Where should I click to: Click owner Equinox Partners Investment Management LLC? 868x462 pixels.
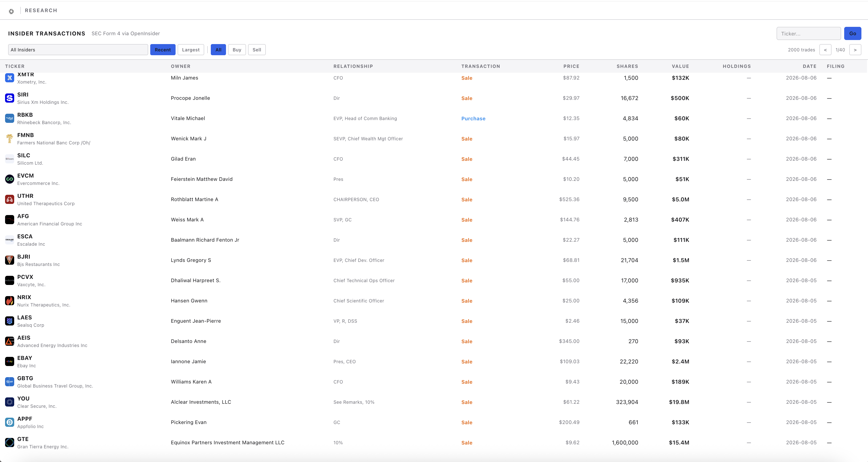[x=228, y=442]
